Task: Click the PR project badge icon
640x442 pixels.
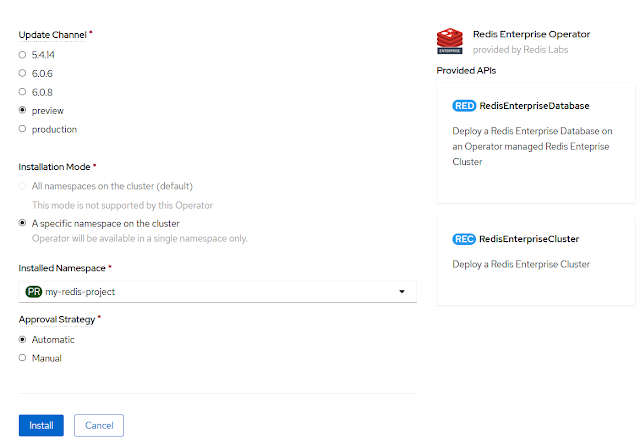Action: tap(34, 292)
